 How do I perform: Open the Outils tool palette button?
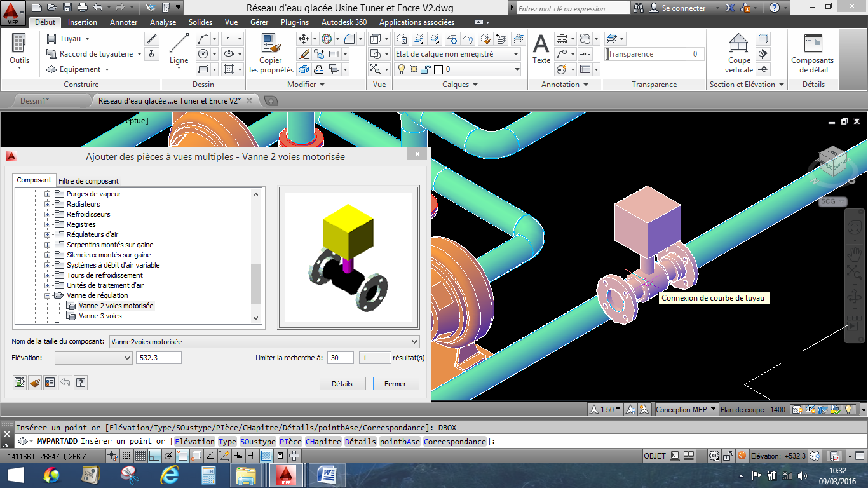(19, 52)
